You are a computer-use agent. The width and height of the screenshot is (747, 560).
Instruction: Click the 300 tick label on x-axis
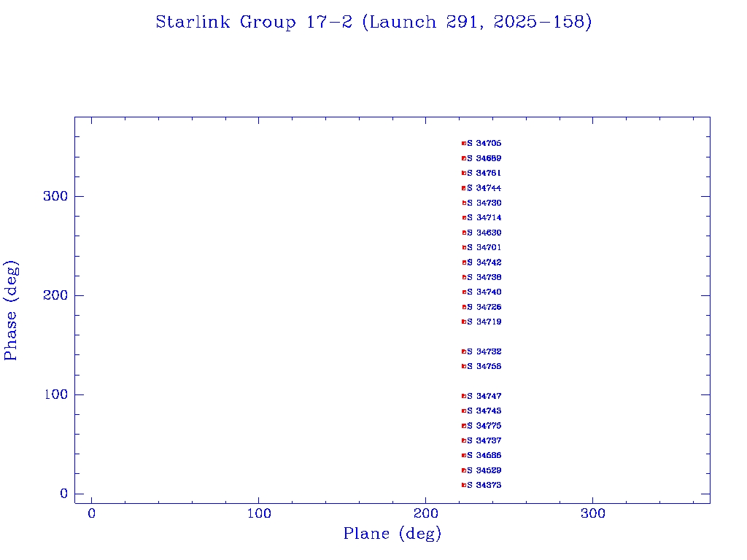coord(593,514)
